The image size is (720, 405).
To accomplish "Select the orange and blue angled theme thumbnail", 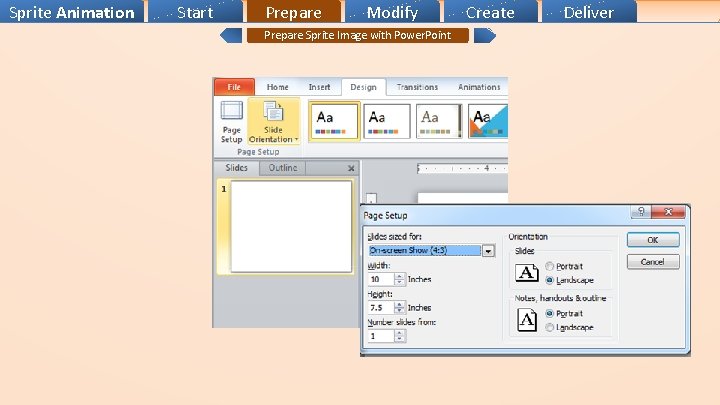I will 488,121.
